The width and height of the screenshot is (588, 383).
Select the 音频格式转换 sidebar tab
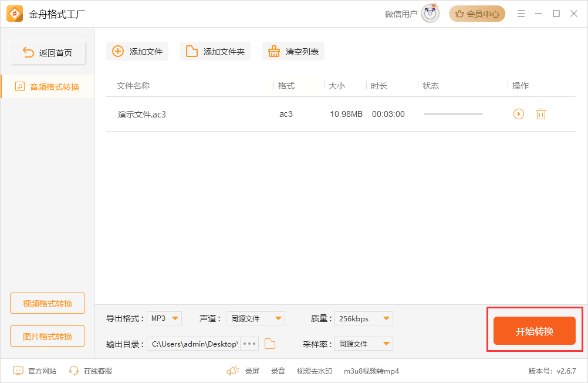(48, 86)
